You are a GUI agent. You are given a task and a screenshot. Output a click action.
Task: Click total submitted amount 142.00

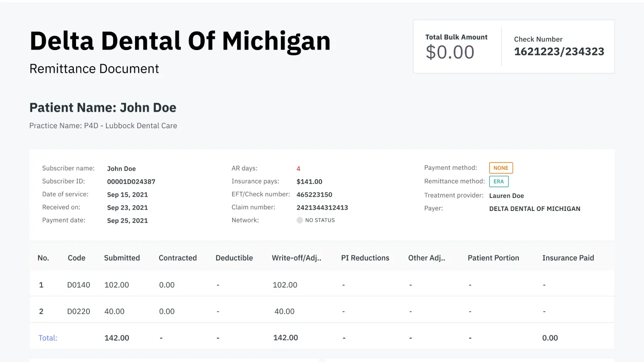(117, 338)
